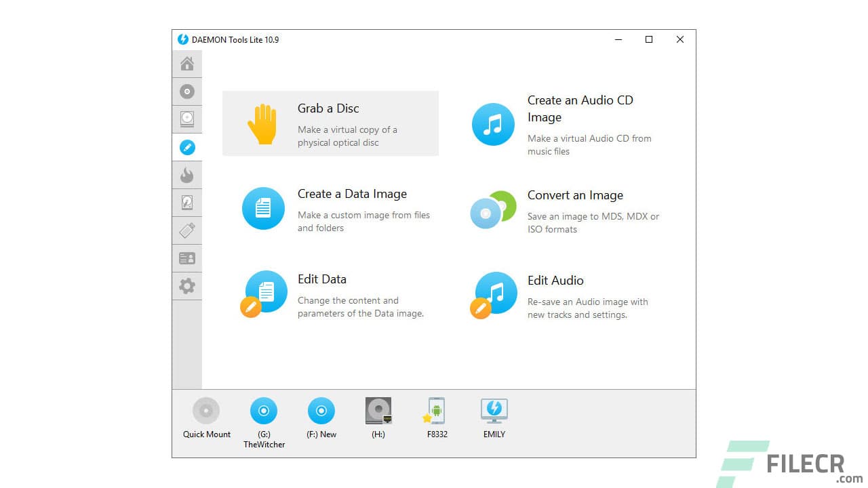The image size is (868, 488).
Task: Click the Create an Audio CD Image icon
Action: click(493, 124)
